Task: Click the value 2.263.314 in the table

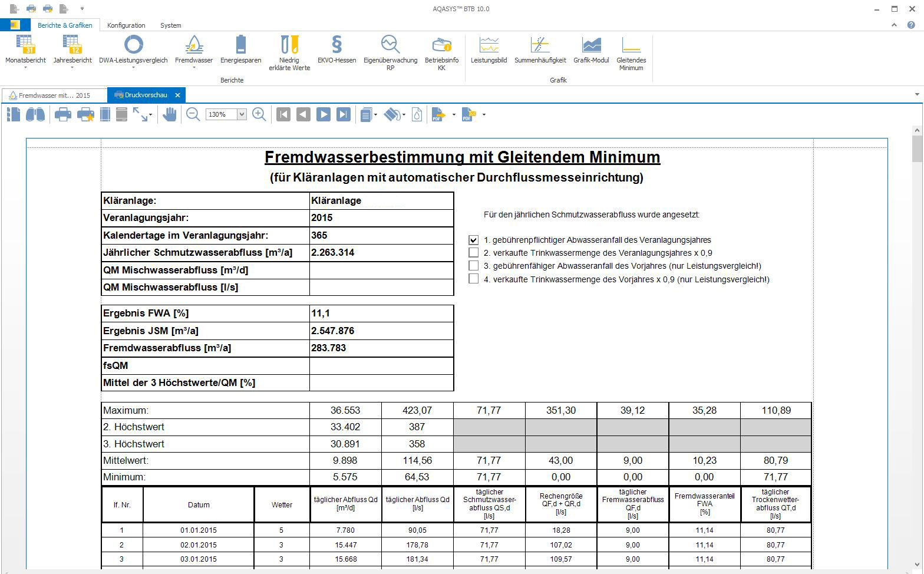Action: coord(333,252)
